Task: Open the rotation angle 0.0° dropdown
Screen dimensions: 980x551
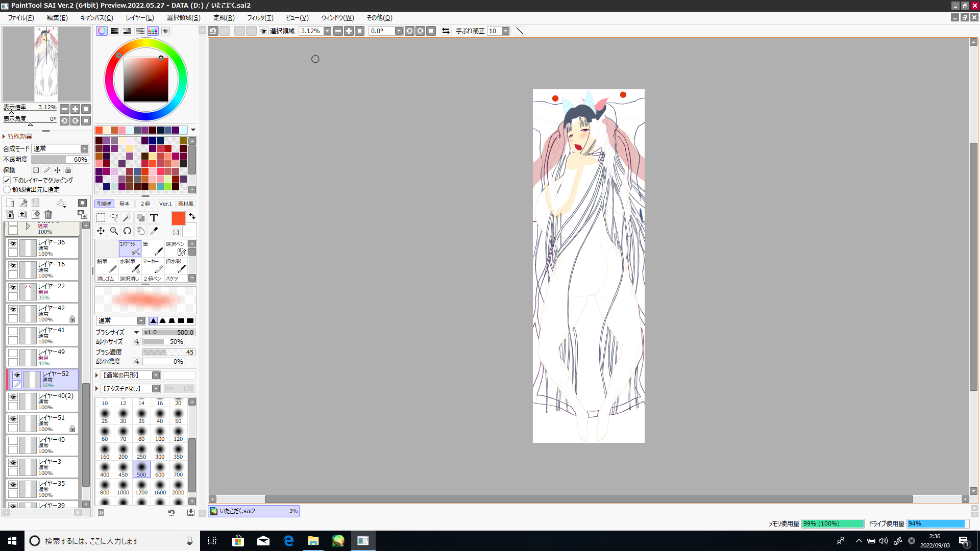Action: pyautogui.click(x=399, y=31)
